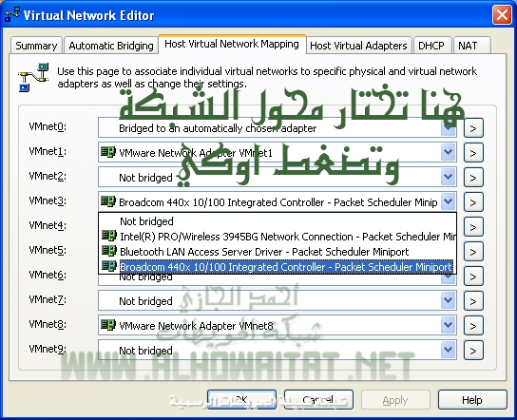The image size is (517, 420).
Task: Select Bluetooth LAN Access Server Driver option
Action: point(278,252)
